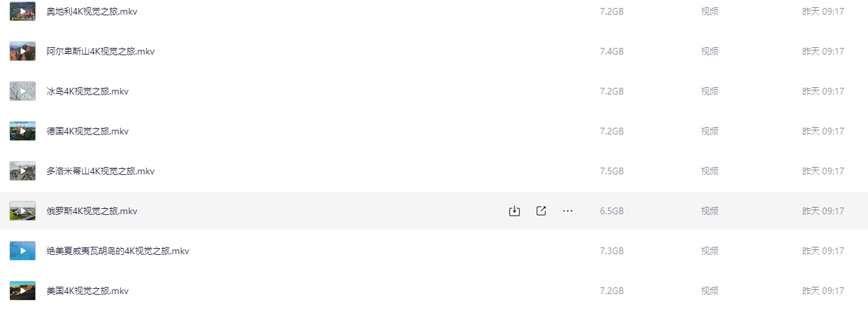Play the 阿尔卑斯山4K视觉之旅 video thumbnail
The height and width of the screenshot is (310, 868).
(x=23, y=51)
